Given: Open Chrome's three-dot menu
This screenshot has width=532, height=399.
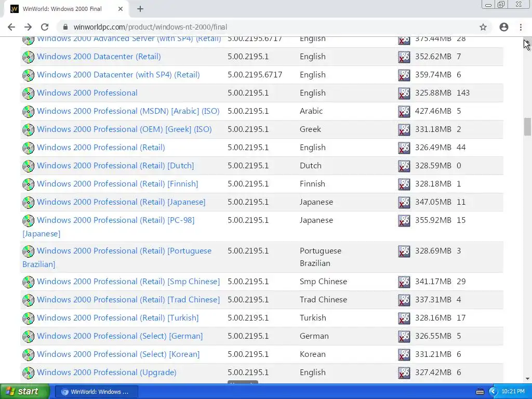Looking at the screenshot, I should [521, 27].
